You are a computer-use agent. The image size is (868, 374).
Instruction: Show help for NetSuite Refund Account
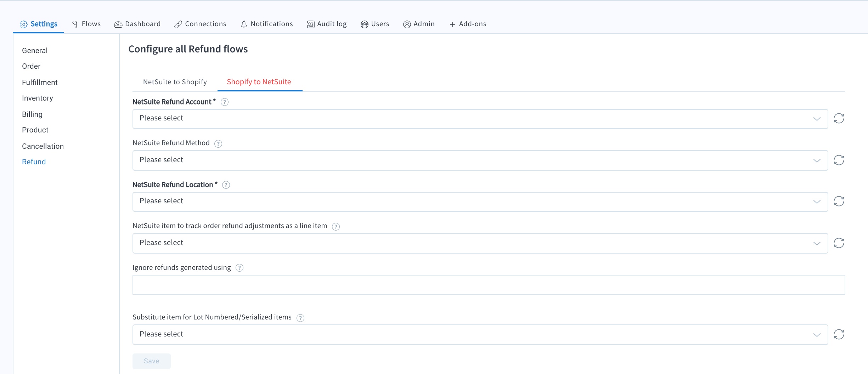coord(225,102)
